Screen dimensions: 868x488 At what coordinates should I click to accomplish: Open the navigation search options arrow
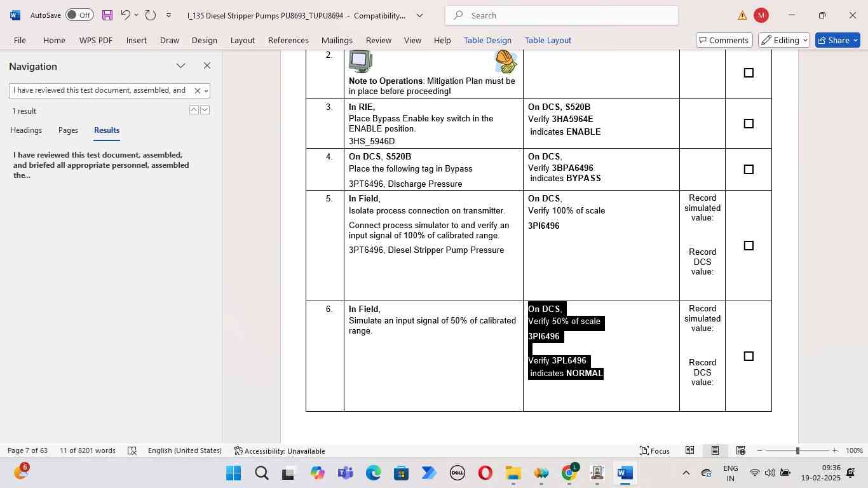(x=206, y=91)
